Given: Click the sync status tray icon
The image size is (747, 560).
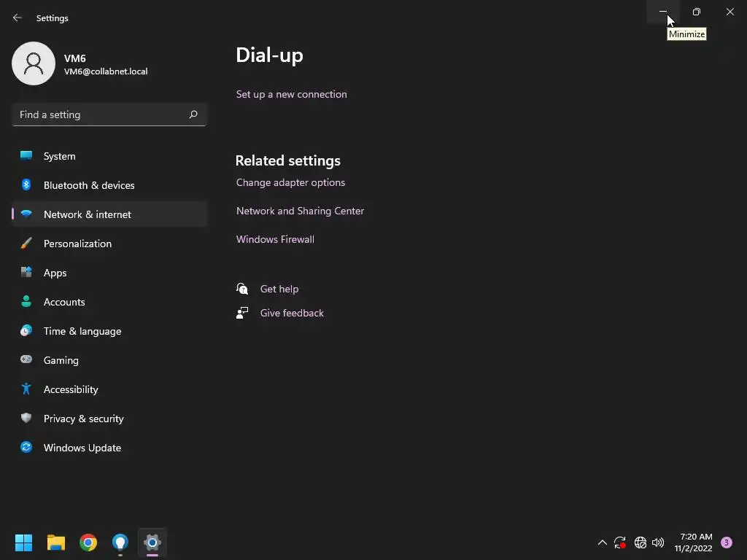Looking at the screenshot, I should click(x=620, y=542).
